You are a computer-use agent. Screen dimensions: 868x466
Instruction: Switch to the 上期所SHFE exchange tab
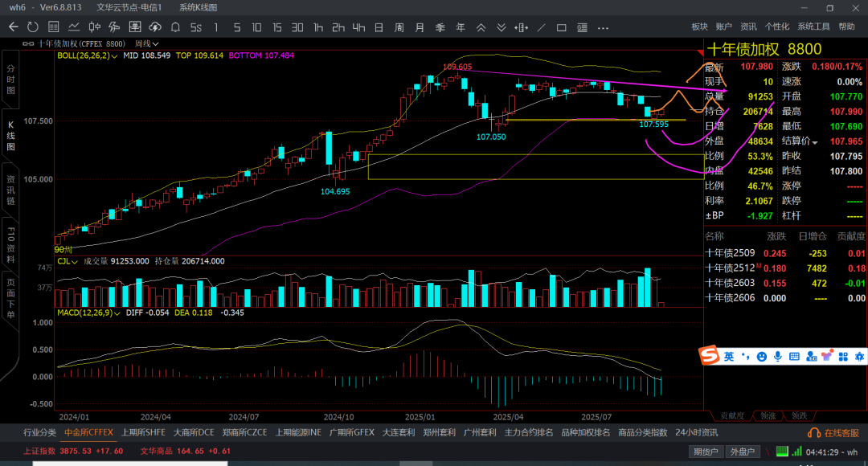coord(143,432)
